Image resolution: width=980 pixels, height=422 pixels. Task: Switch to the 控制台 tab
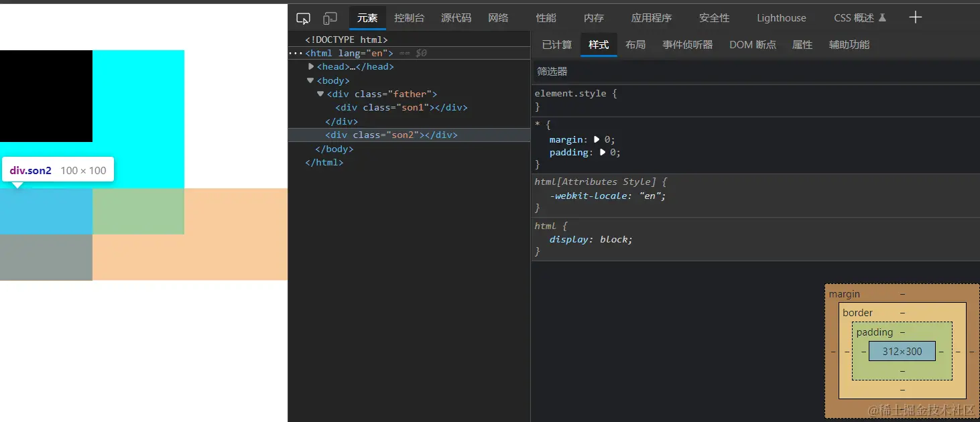[409, 18]
